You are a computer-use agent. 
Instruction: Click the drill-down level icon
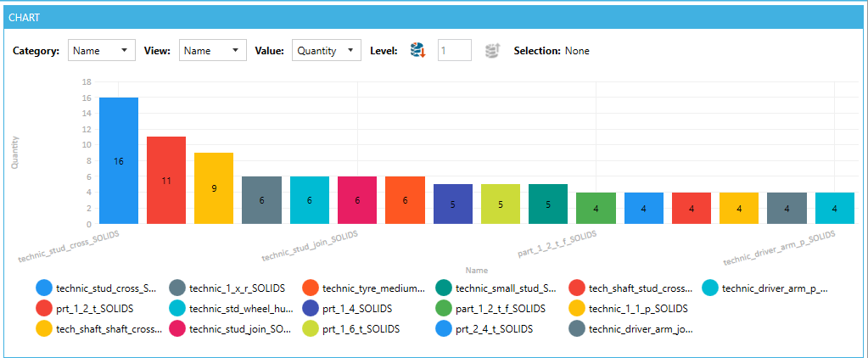[417, 51]
